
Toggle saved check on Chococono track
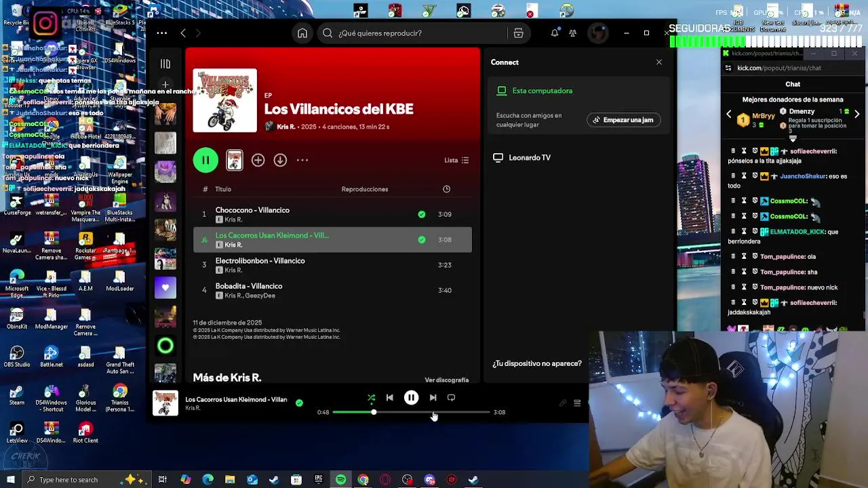tap(422, 214)
